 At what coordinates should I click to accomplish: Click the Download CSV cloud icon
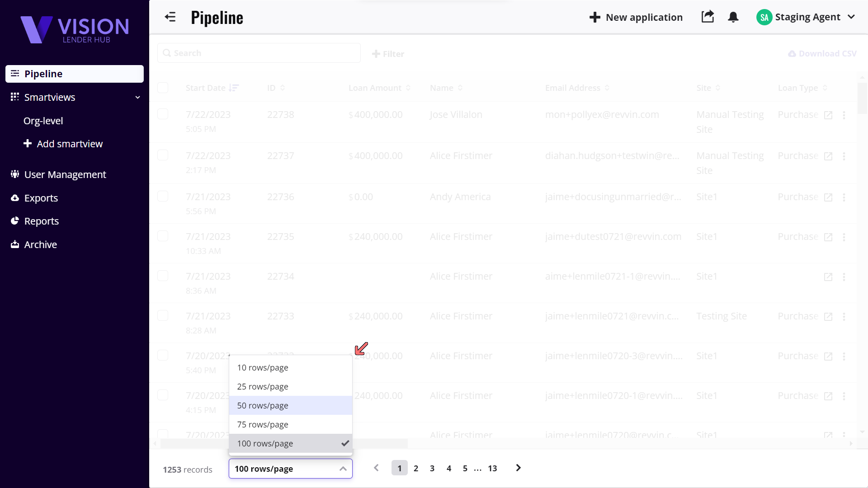pos(792,54)
